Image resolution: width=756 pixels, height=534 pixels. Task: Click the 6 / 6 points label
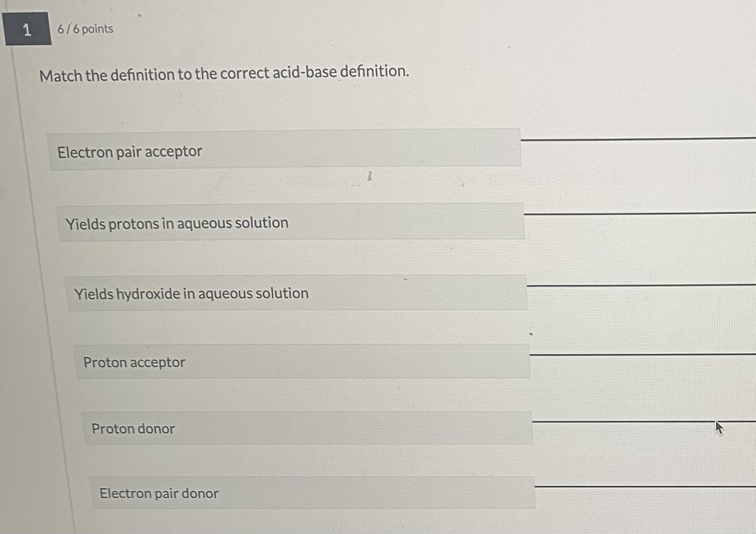[85, 29]
